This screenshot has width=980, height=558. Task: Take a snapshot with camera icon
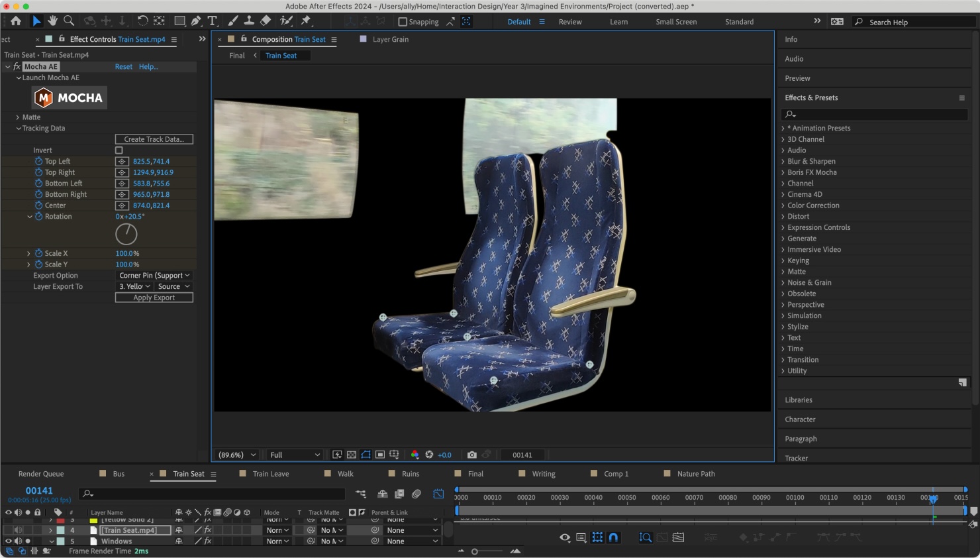(x=471, y=455)
